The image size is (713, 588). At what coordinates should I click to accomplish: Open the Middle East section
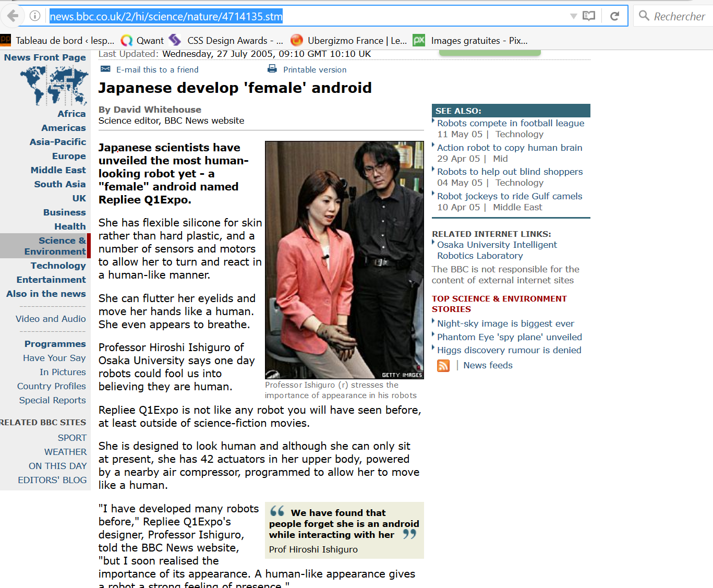point(58,170)
